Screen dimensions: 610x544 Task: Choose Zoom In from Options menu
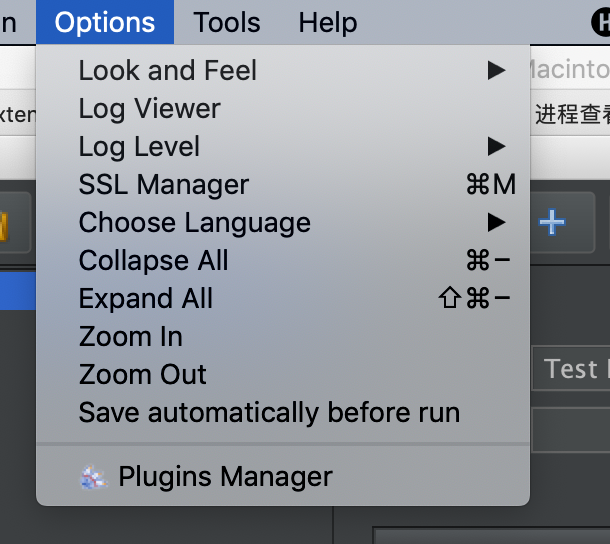pos(283,337)
